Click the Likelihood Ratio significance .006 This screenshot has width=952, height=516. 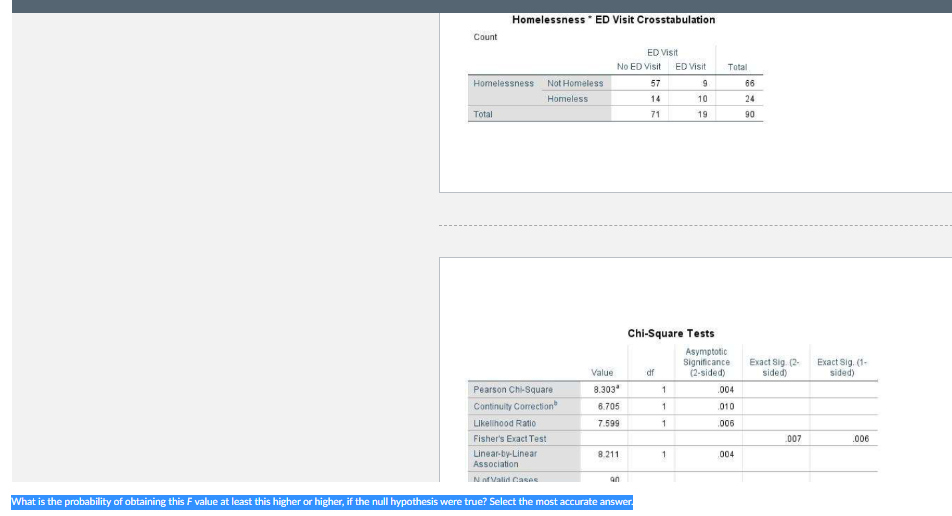click(x=726, y=423)
